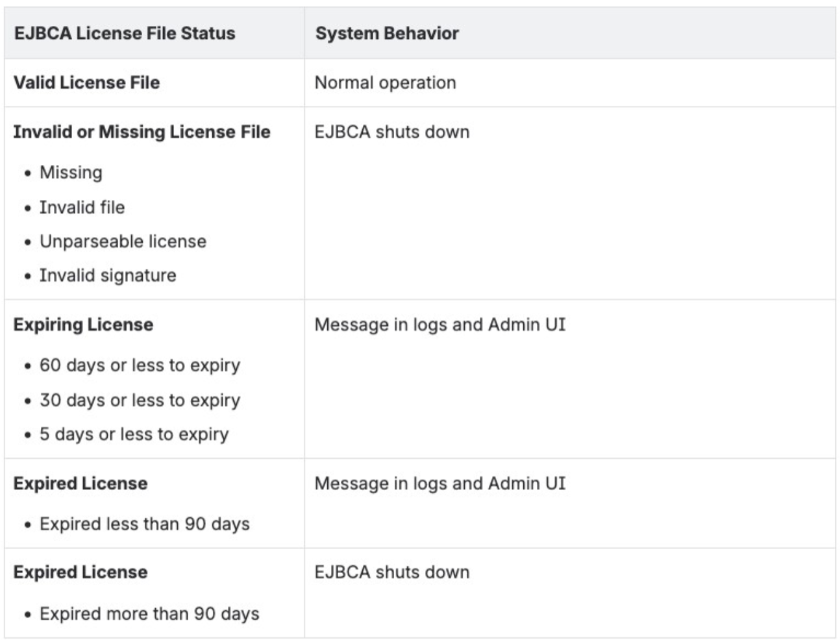
Task: Click the "Missing" bullet item
Action: pos(71,173)
